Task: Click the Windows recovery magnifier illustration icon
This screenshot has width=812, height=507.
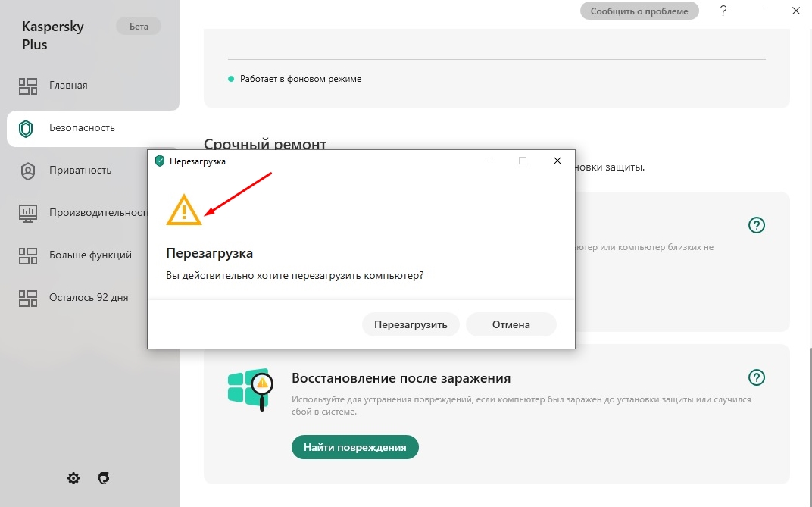Action: 251,390
